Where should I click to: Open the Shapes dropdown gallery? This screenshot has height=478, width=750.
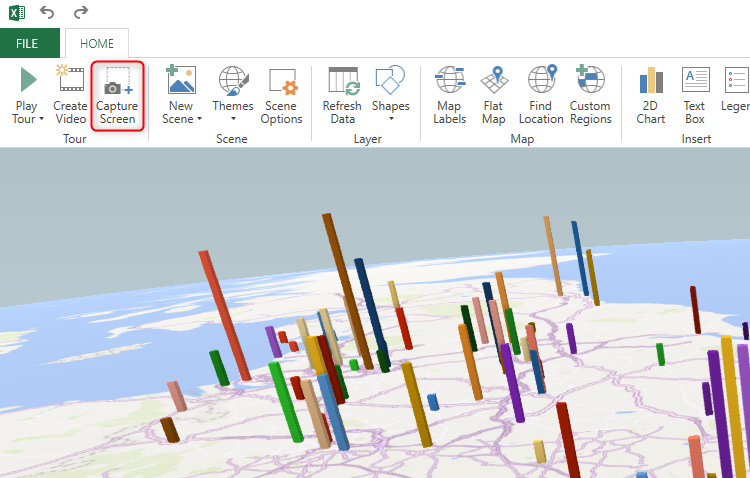coord(390,119)
